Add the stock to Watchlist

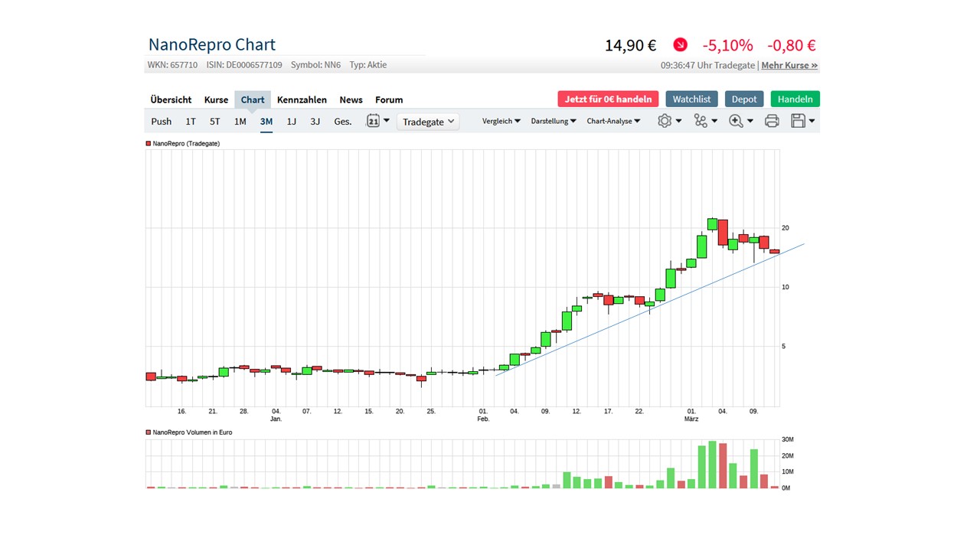(691, 99)
